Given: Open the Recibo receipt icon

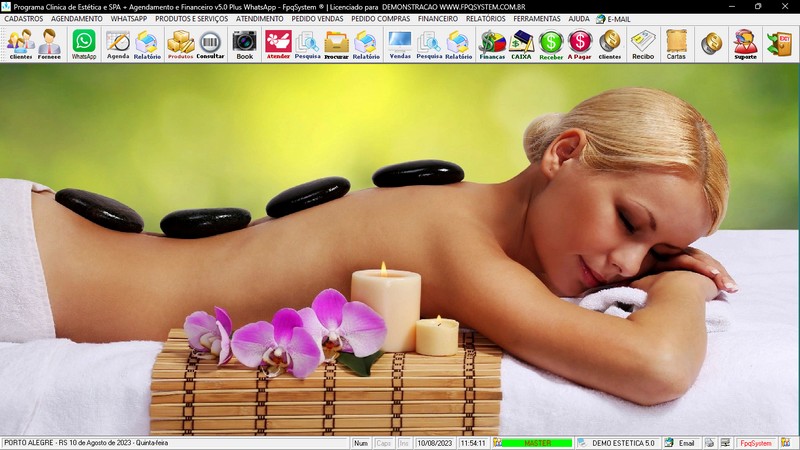Looking at the screenshot, I should [643, 44].
